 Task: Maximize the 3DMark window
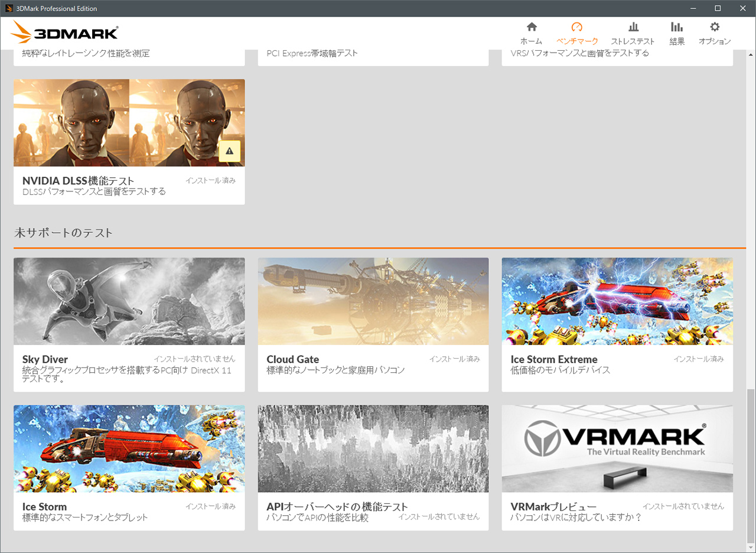(x=718, y=8)
